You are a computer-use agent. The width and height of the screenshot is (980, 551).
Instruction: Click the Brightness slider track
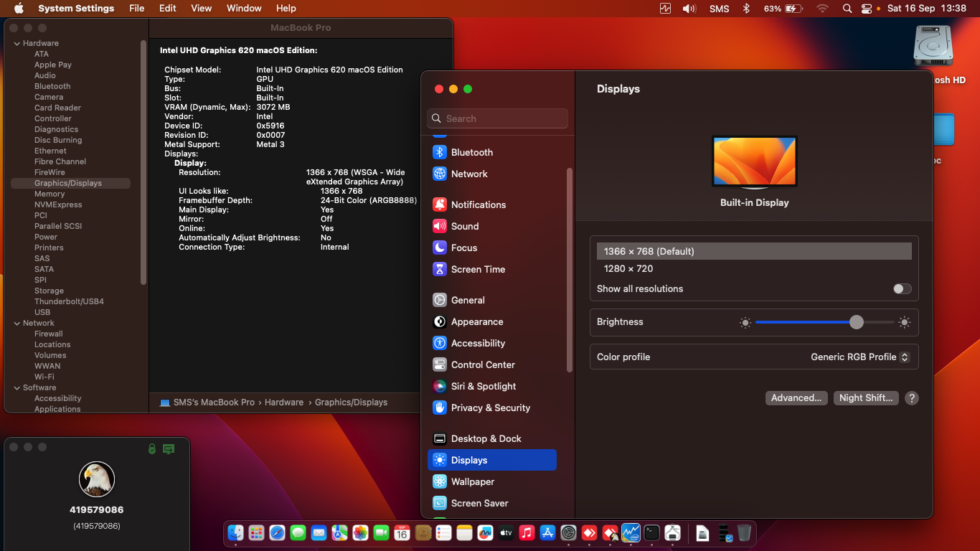[x=824, y=322]
